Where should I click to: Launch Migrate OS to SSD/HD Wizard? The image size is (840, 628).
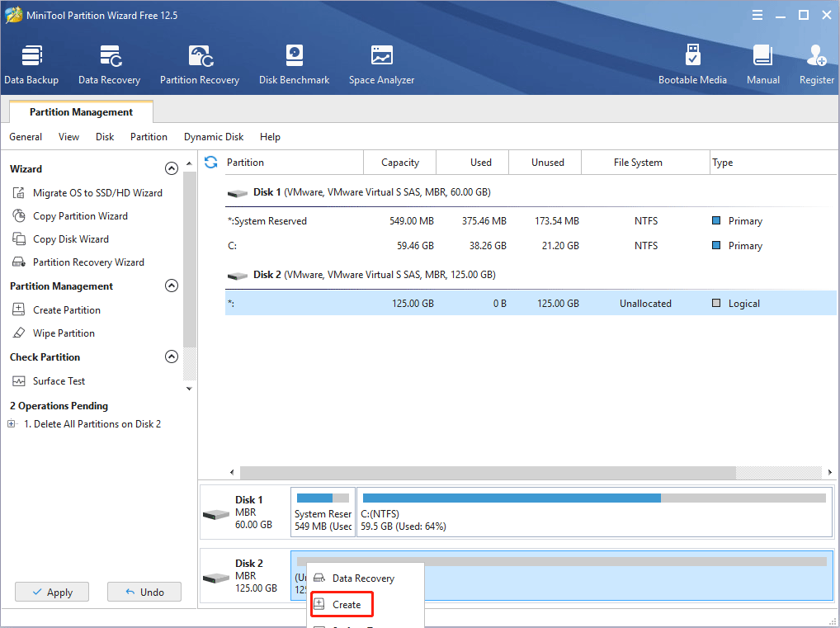(87, 193)
